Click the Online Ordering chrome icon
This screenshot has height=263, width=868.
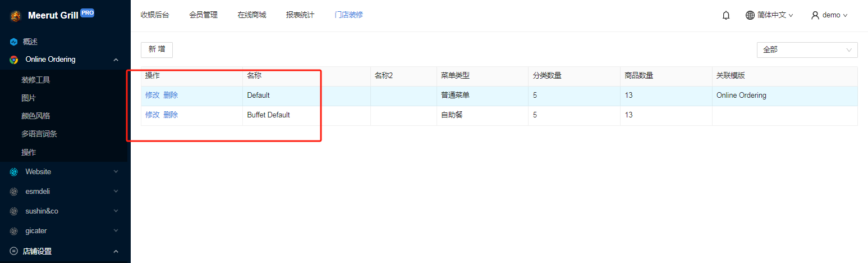click(x=14, y=60)
